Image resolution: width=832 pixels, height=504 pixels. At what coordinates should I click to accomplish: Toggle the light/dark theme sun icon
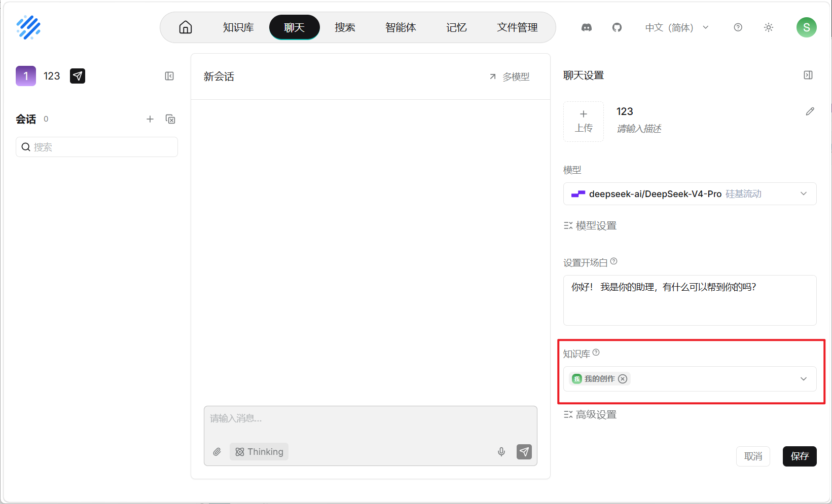click(x=769, y=27)
